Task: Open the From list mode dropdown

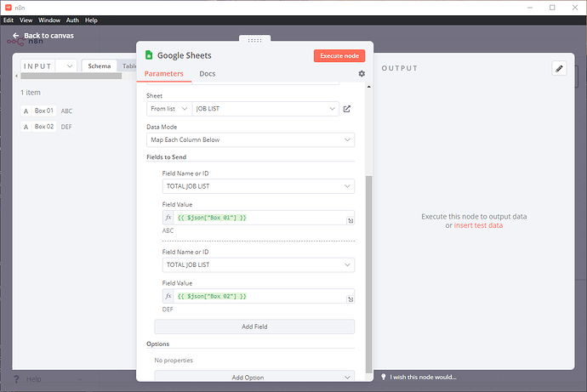Action: pyautogui.click(x=169, y=109)
